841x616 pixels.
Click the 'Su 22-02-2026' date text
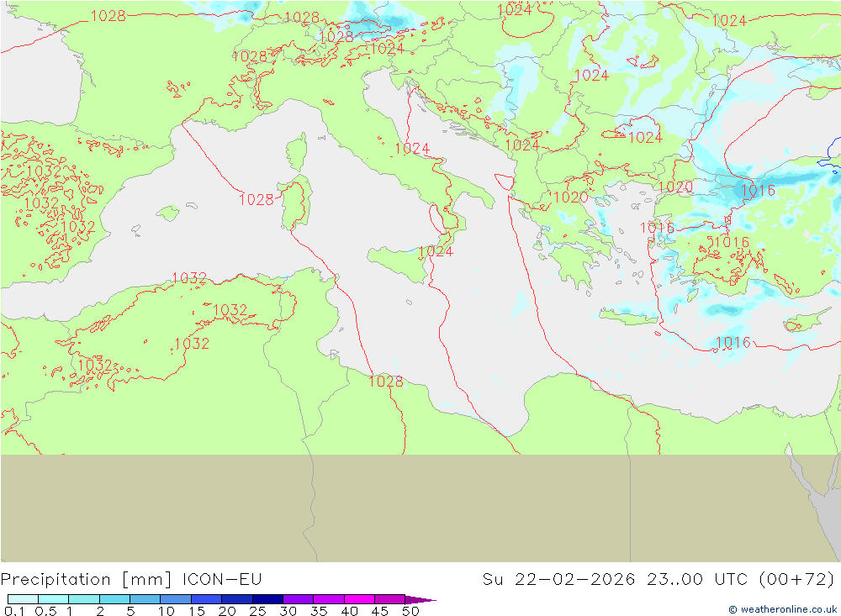[x=558, y=579]
